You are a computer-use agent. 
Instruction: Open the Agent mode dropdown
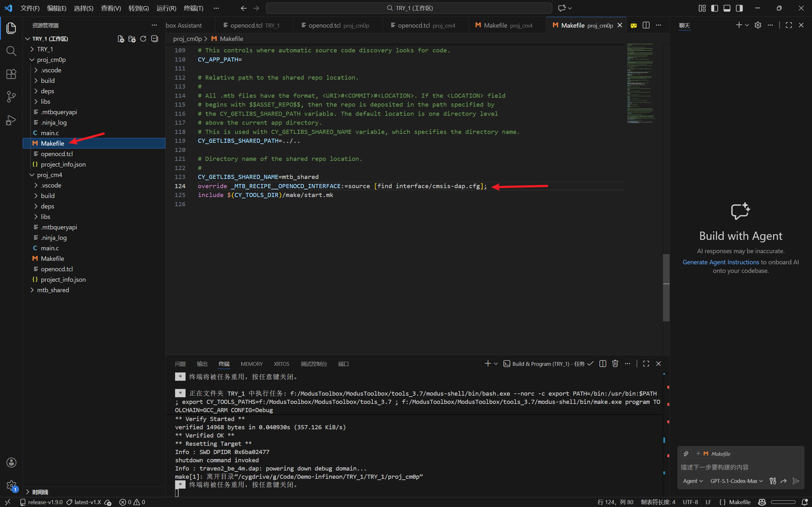pos(693,481)
